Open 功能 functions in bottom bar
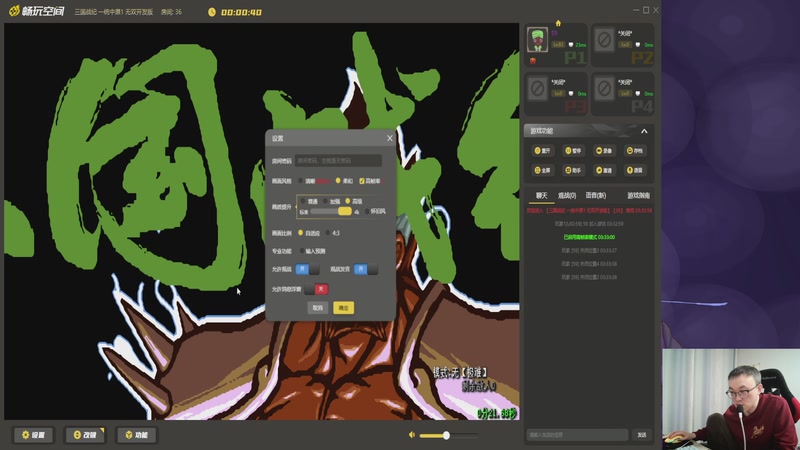 point(136,435)
